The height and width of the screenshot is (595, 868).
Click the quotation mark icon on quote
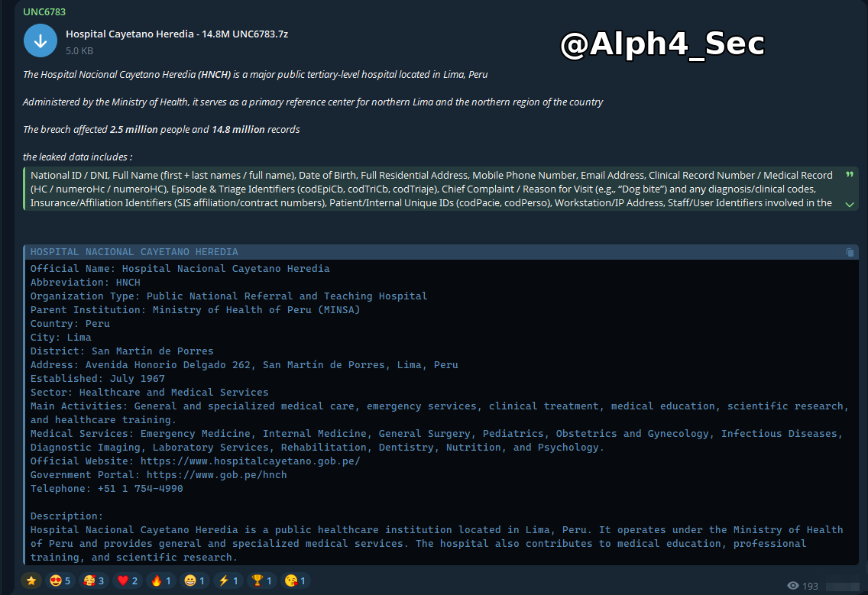(x=850, y=175)
